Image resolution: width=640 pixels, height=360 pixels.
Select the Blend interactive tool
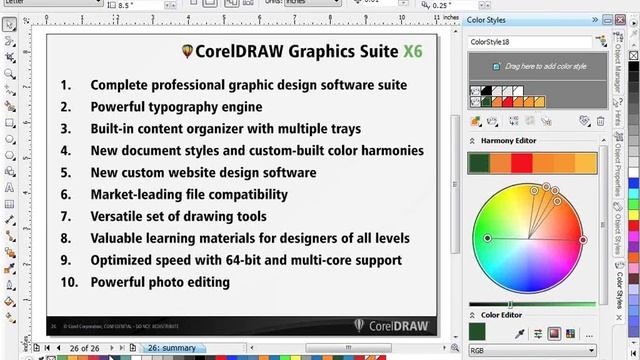click(9, 253)
